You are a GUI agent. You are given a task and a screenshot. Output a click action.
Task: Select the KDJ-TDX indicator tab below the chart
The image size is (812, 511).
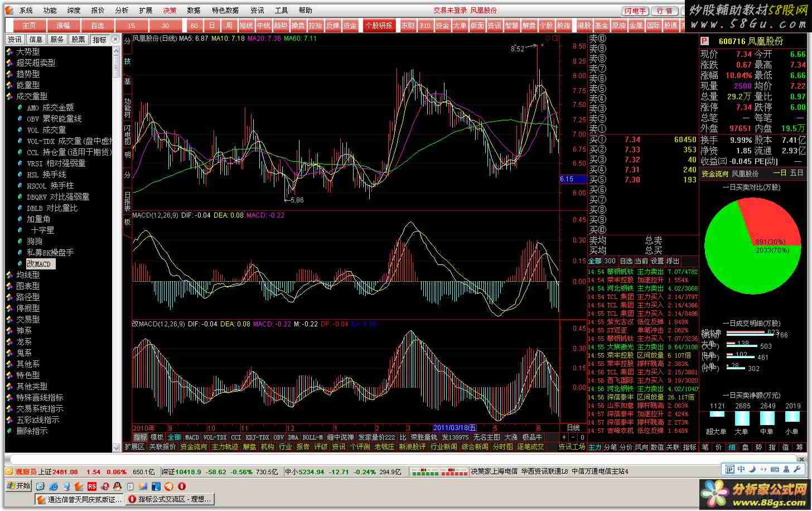coord(258,437)
